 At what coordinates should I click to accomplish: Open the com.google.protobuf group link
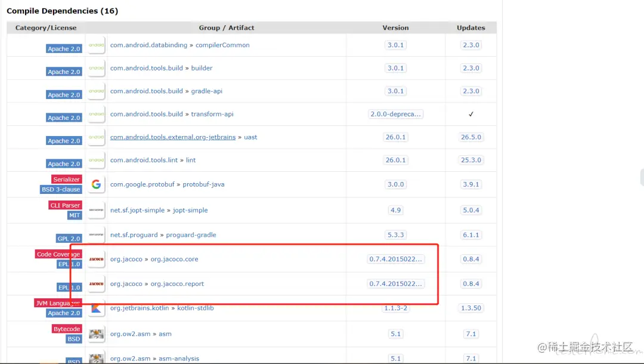coord(142,184)
